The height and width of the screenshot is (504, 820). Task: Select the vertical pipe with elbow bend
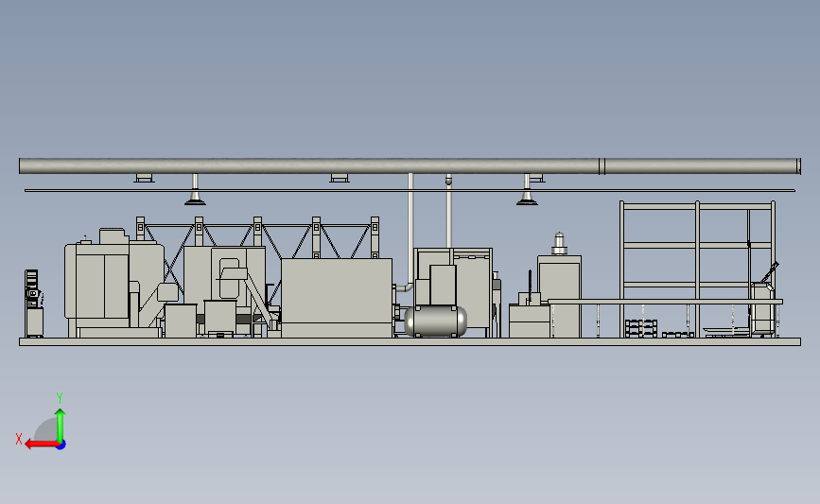coord(410,233)
